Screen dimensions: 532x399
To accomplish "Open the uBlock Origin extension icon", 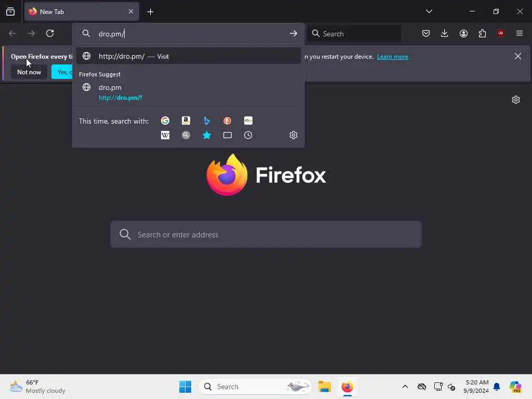I will [x=501, y=33].
